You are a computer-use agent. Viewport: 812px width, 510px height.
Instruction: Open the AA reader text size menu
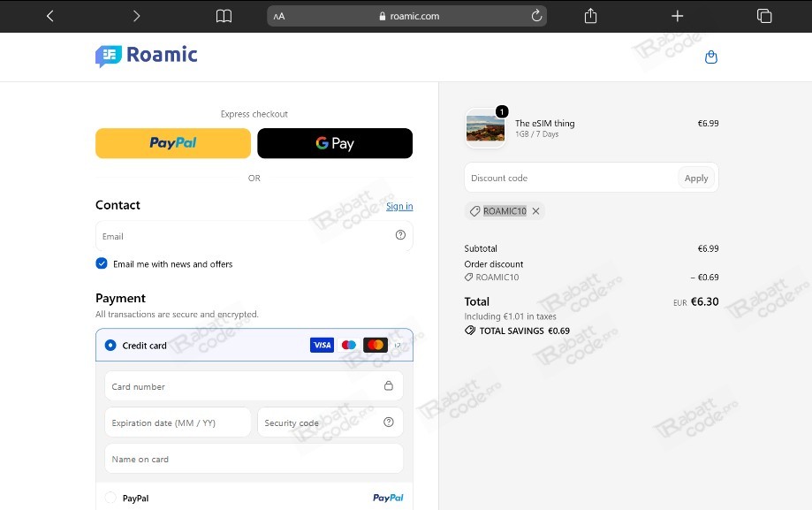(279, 16)
